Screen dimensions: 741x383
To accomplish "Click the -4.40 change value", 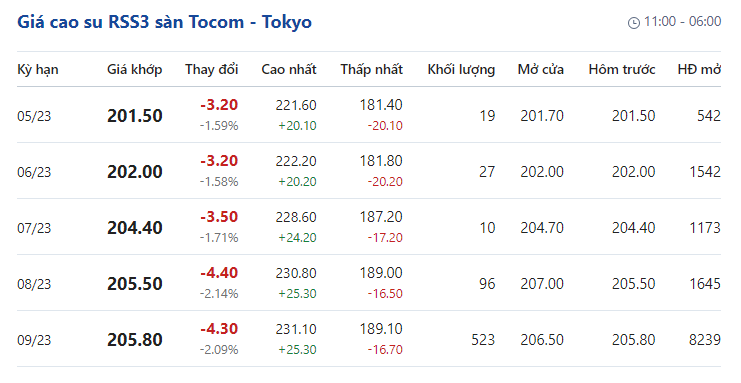I will tap(219, 273).
